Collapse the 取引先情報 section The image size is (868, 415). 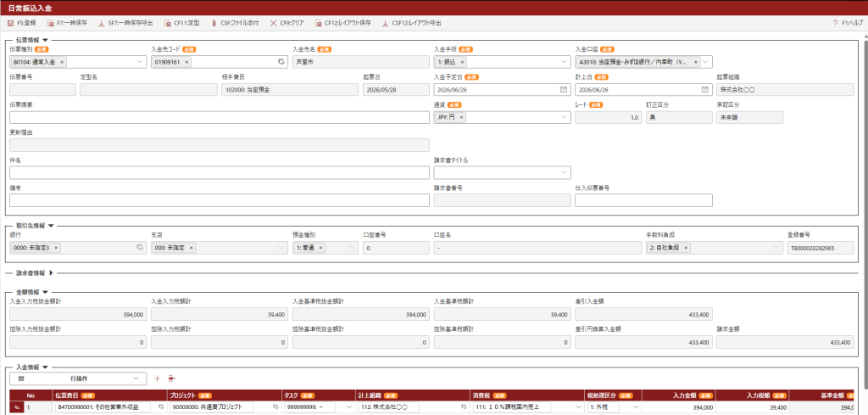point(51,226)
